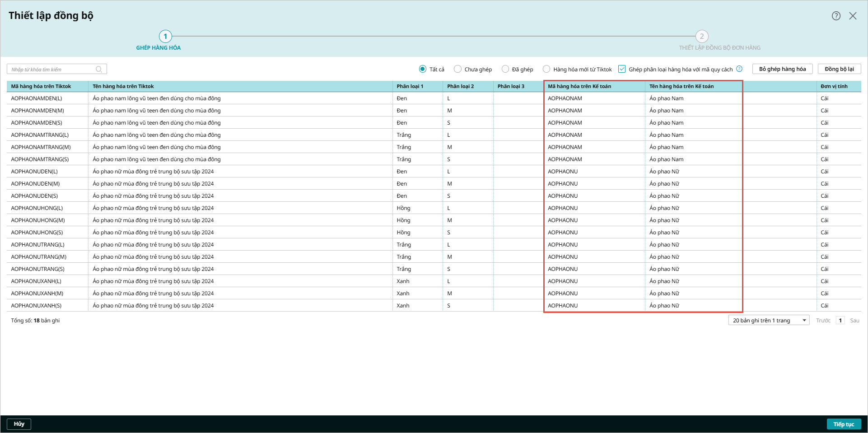Screen dimensions: 868x433
Task: Select the Tất cả radio button
Action: 422,69
